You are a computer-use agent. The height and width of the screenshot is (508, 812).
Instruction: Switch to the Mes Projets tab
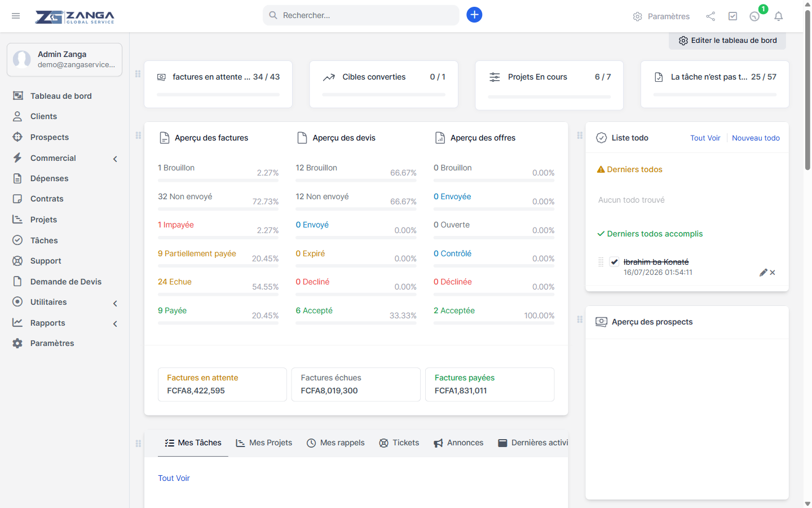pyautogui.click(x=264, y=443)
